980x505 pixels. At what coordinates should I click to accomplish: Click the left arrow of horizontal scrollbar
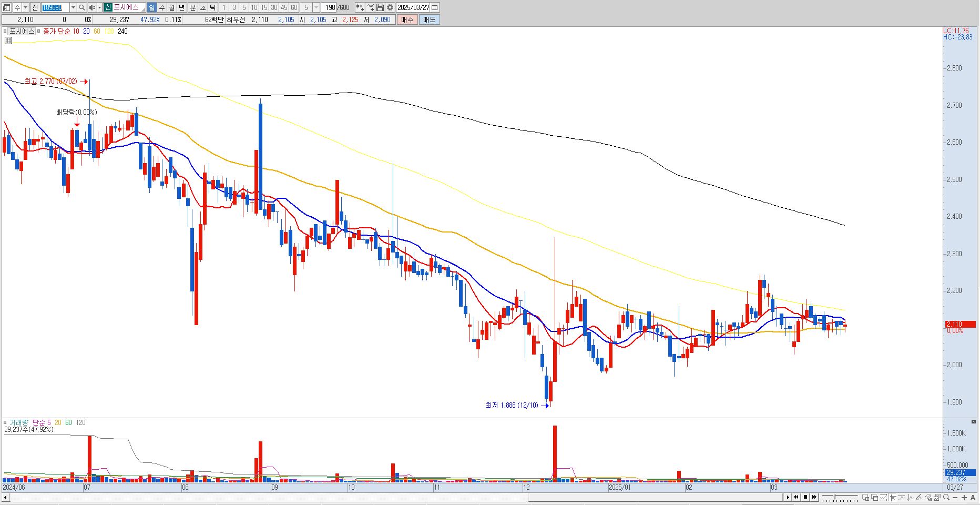point(5,497)
